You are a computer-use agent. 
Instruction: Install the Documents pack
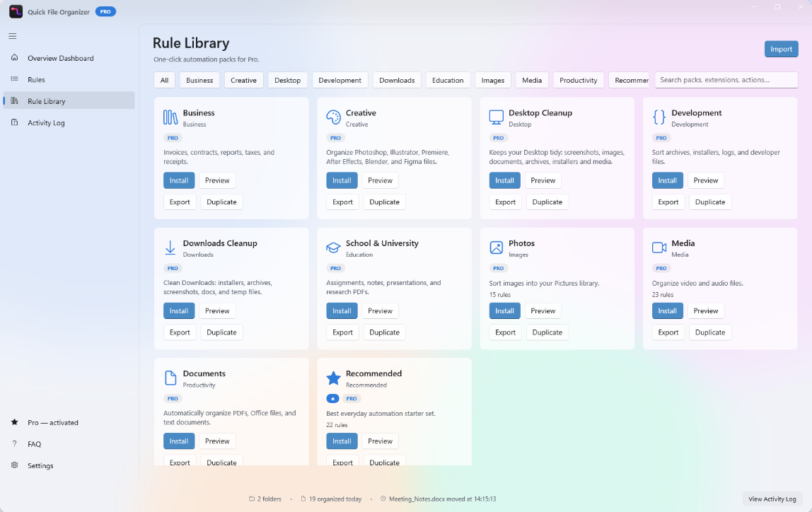point(179,441)
